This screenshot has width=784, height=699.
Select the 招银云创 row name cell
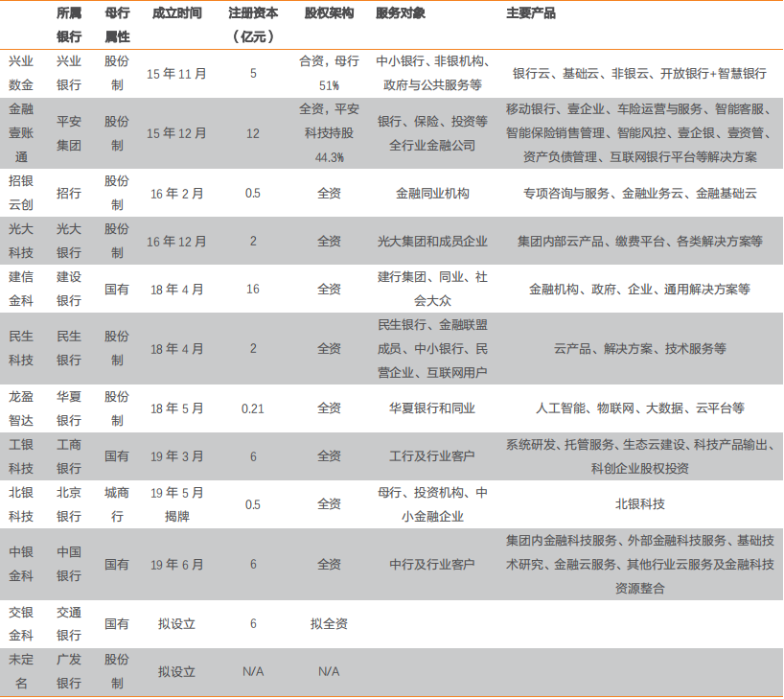(x=21, y=193)
